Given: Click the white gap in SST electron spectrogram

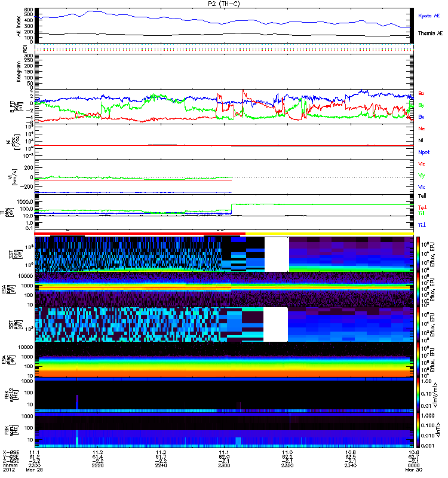Looking at the screenshot, I should [x=275, y=324].
